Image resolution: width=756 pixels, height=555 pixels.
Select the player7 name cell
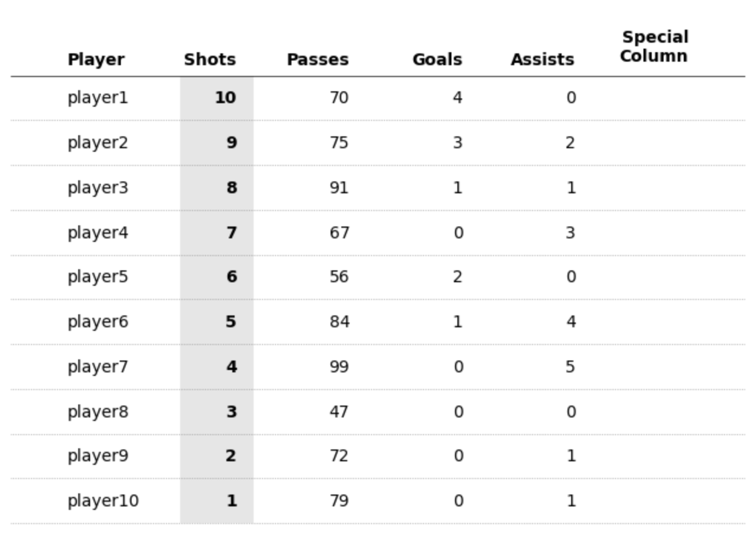[x=98, y=367]
